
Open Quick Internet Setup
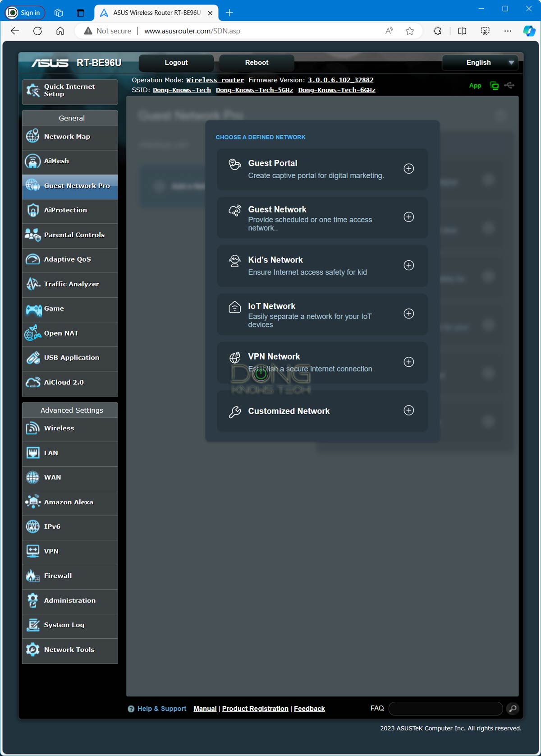tap(70, 92)
